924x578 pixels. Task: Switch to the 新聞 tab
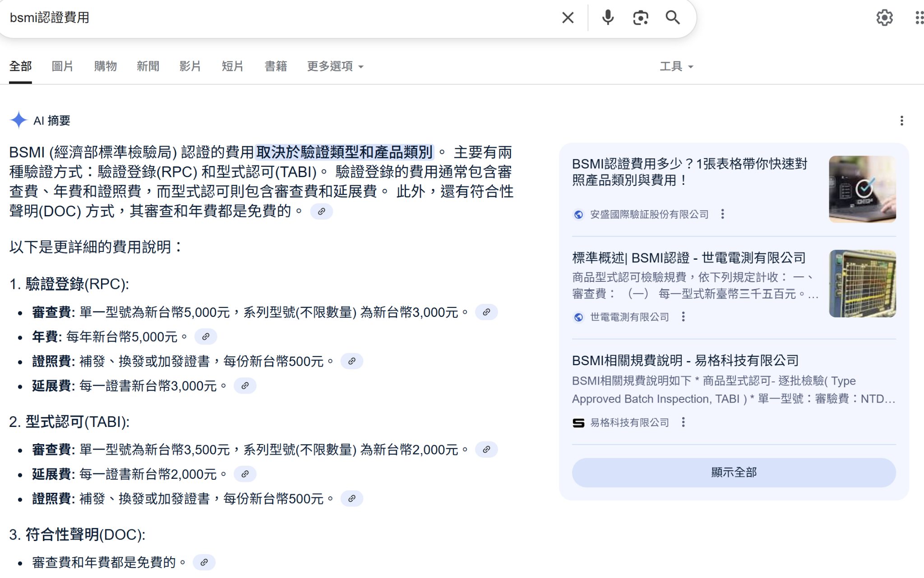click(x=148, y=66)
